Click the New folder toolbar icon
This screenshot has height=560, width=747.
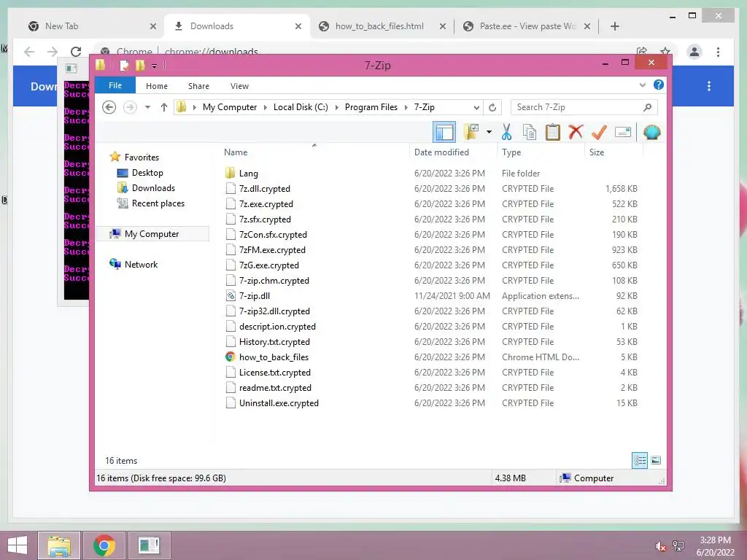point(472,132)
